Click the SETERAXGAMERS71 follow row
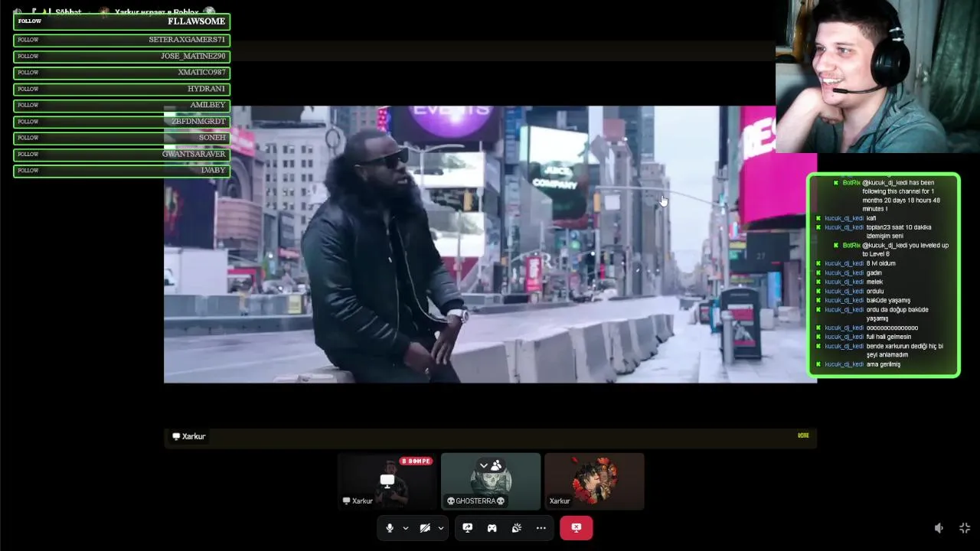980x551 pixels. pos(122,40)
